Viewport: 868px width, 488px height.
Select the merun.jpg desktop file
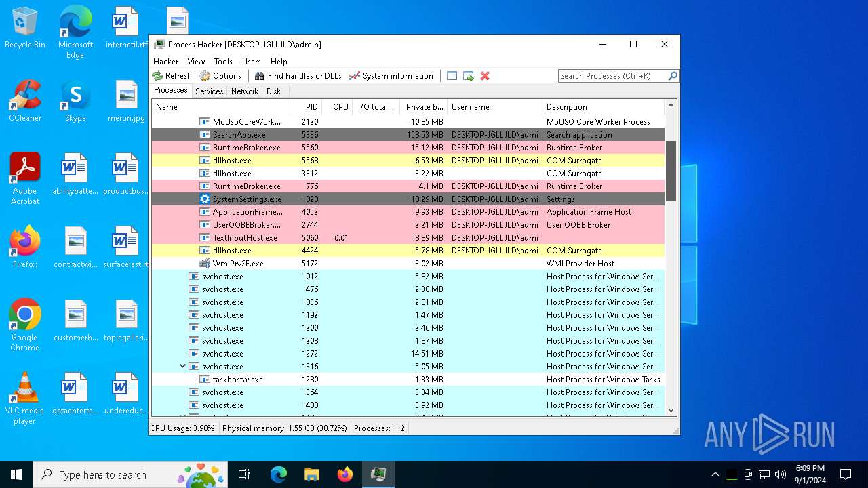pos(127,101)
